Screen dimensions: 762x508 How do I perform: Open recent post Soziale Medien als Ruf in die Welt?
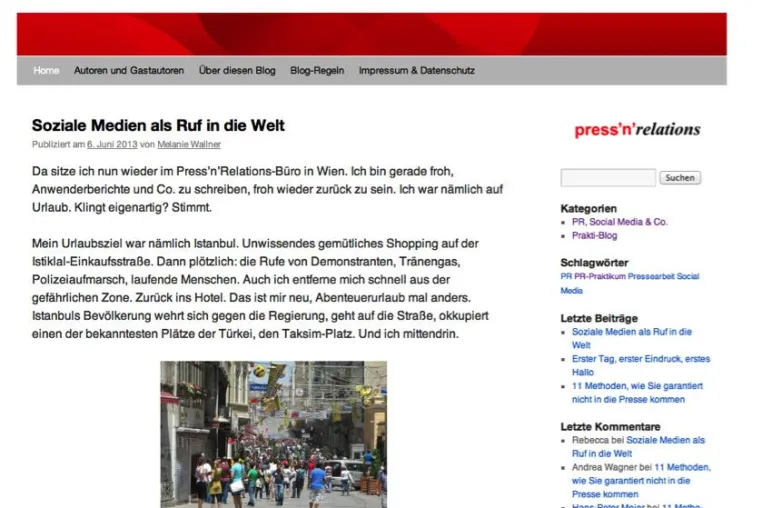[632, 338]
